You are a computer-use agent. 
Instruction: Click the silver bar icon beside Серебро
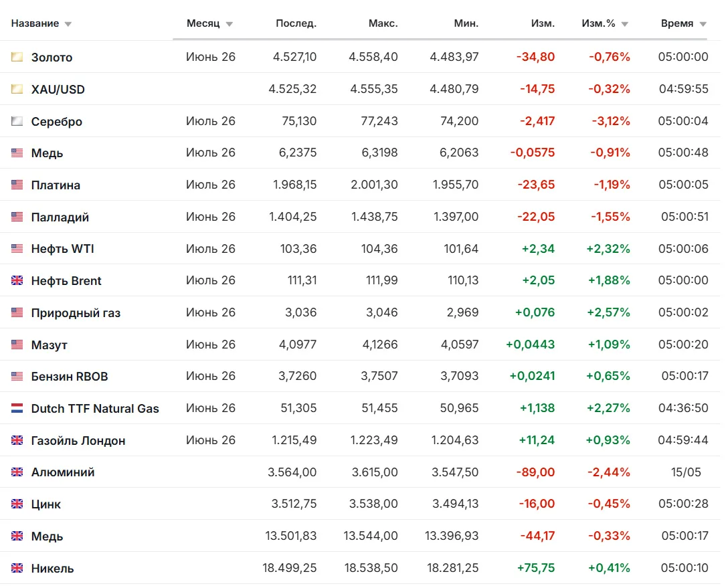click(x=17, y=121)
